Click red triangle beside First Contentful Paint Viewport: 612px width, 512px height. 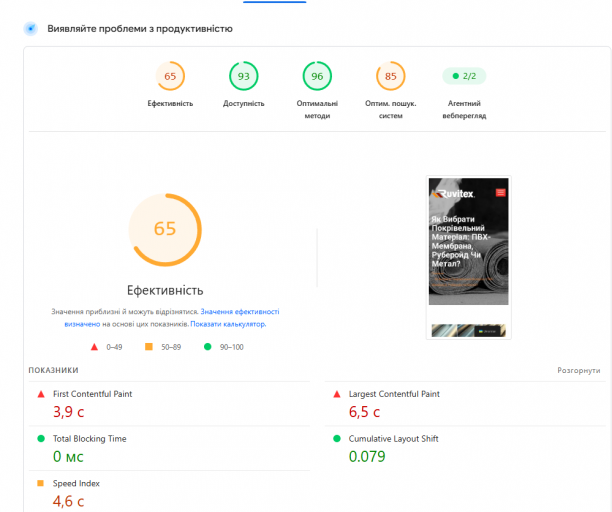coord(41,394)
